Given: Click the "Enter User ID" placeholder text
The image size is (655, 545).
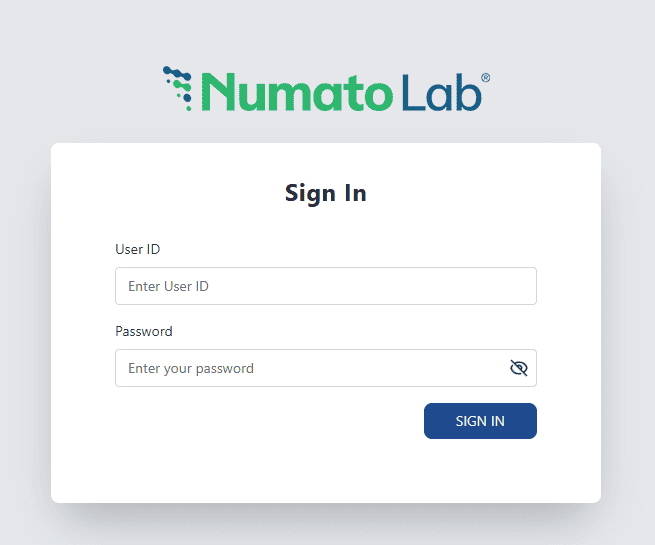Looking at the screenshot, I should (168, 286).
